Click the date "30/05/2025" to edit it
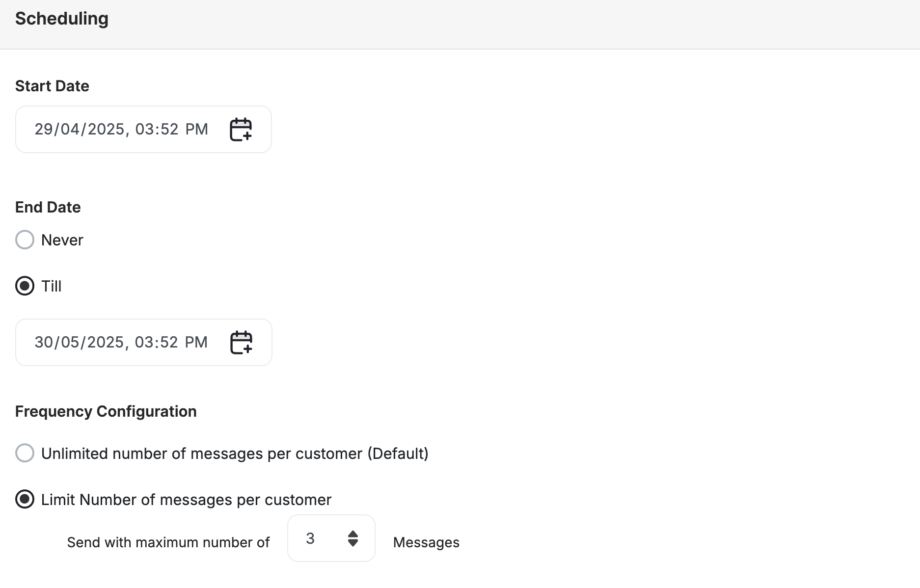This screenshot has height=588, width=920. coord(81,342)
